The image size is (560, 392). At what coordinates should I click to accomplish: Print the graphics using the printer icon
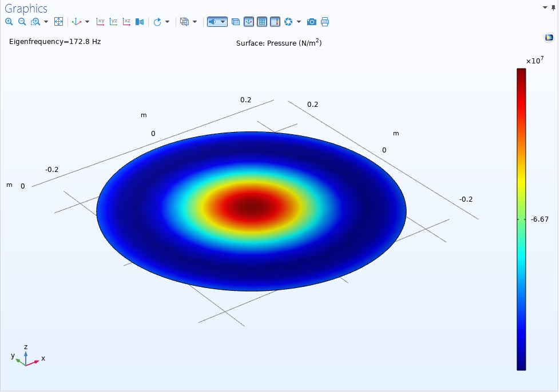pos(325,22)
